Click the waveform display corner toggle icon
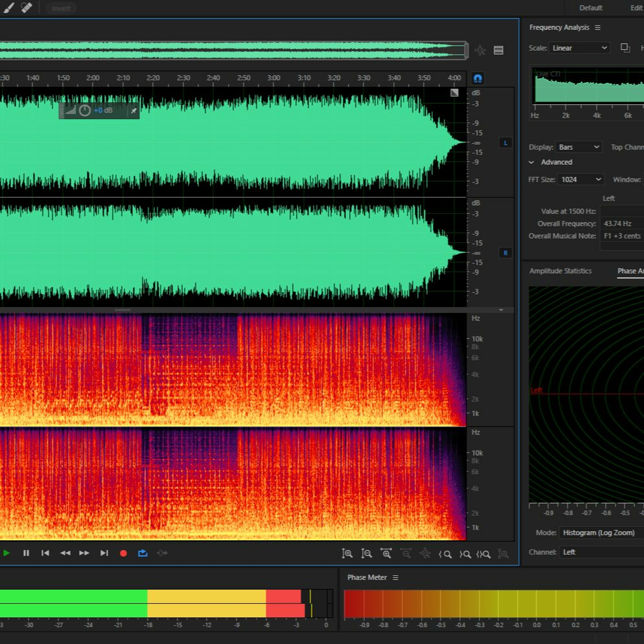 [454, 93]
